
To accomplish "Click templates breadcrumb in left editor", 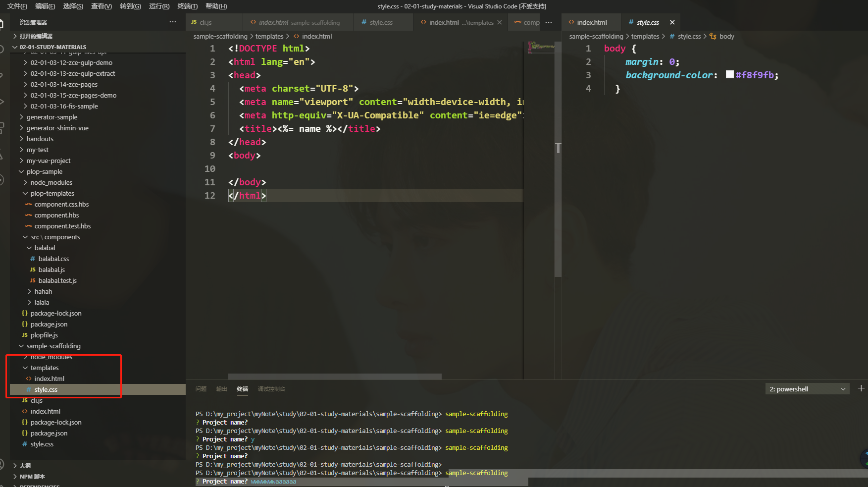I will point(269,36).
